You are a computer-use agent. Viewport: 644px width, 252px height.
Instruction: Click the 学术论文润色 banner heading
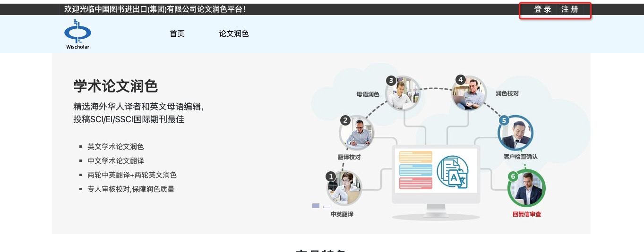[116, 86]
